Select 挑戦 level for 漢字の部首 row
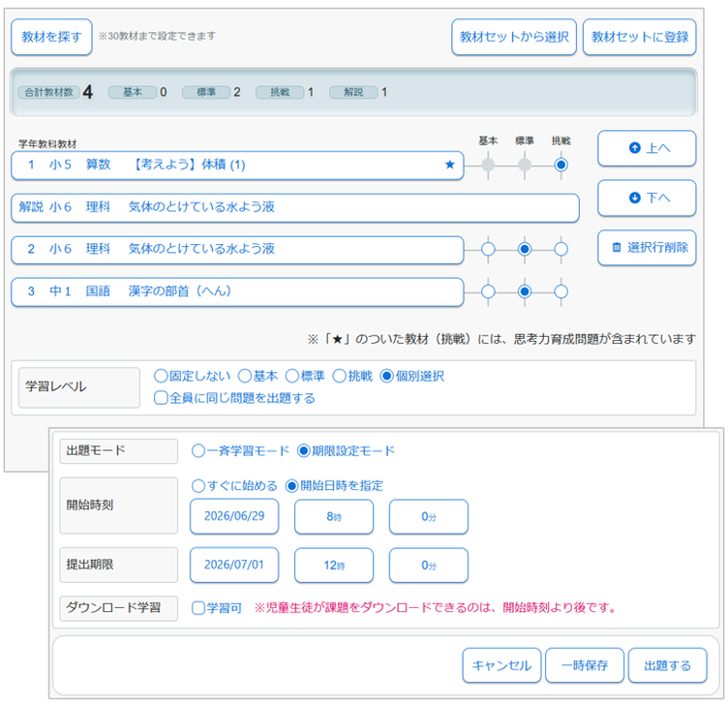Image resolution: width=728 pixels, height=706 pixels. pos(561,292)
